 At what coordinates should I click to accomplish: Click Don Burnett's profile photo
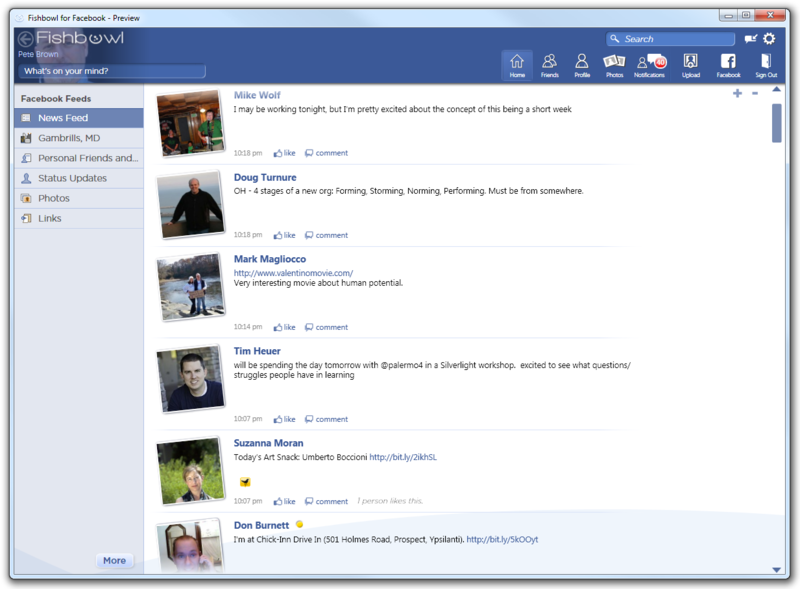tap(190, 546)
